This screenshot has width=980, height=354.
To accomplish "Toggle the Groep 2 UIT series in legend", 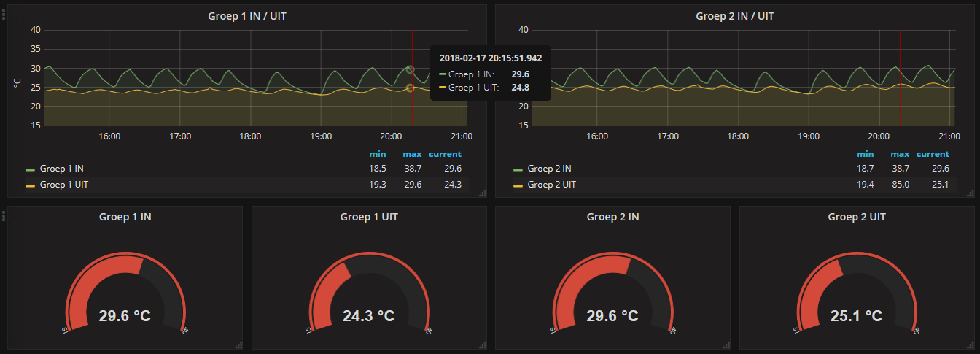I will (x=551, y=185).
